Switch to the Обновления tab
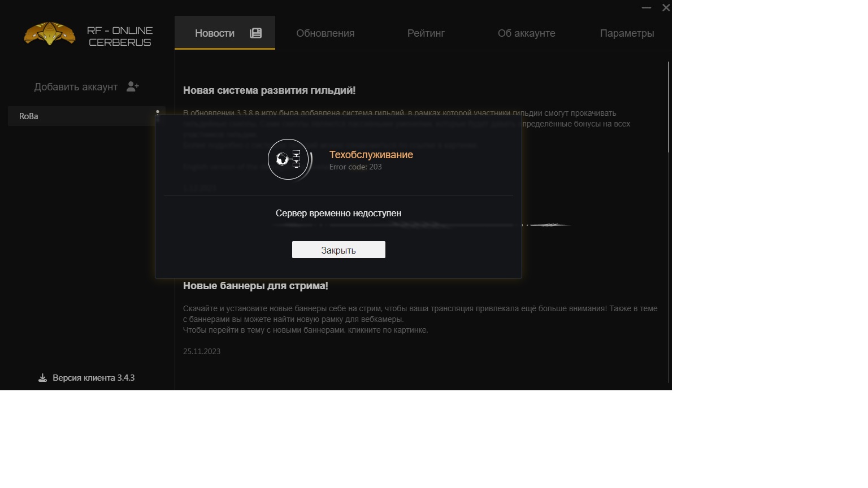868x488 pixels. (x=325, y=33)
